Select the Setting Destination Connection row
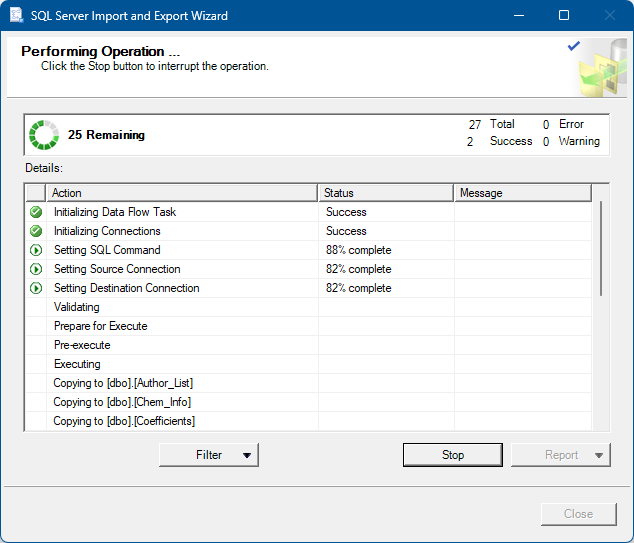 pyautogui.click(x=309, y=288)
